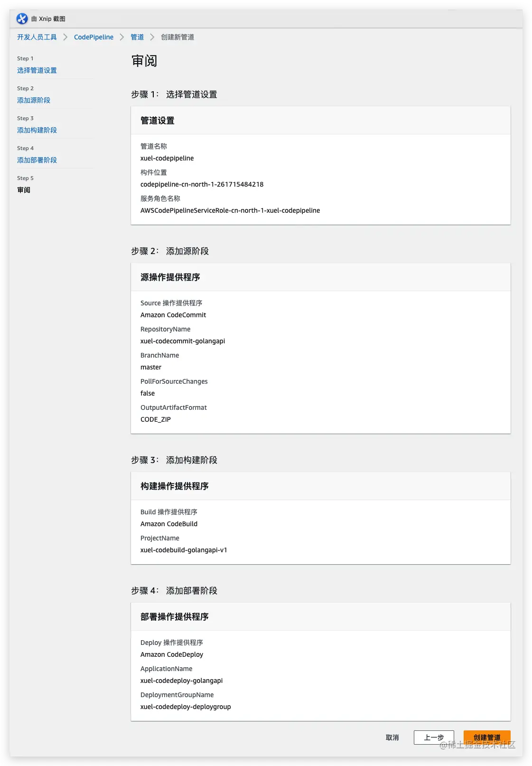Click chevron after CodePipeline breadcrumb
Screen dimensions: 532x766
pyautogui.click(x=122, y=37)
